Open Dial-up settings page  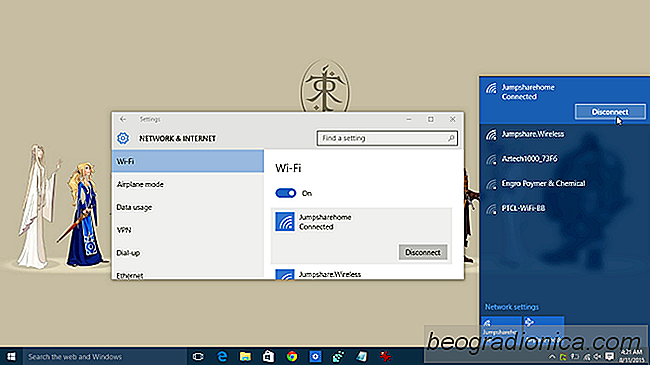pyautogui.click(x=187, y=253)
